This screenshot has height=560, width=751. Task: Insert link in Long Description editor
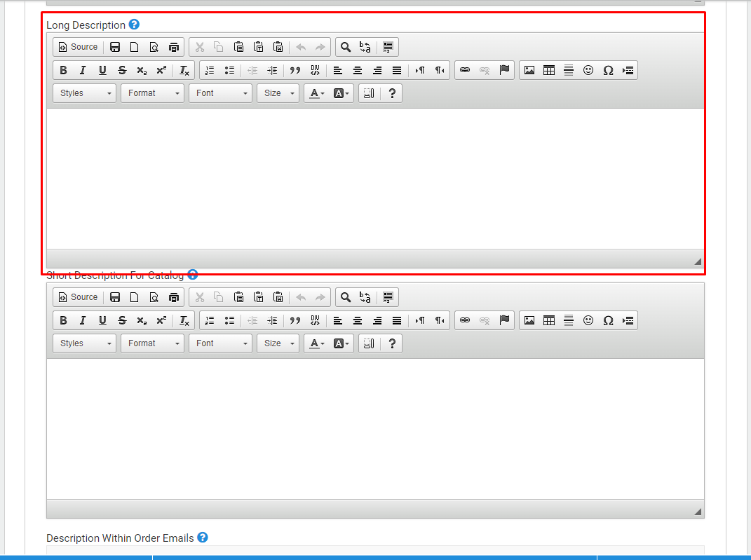tap(465, 70)
